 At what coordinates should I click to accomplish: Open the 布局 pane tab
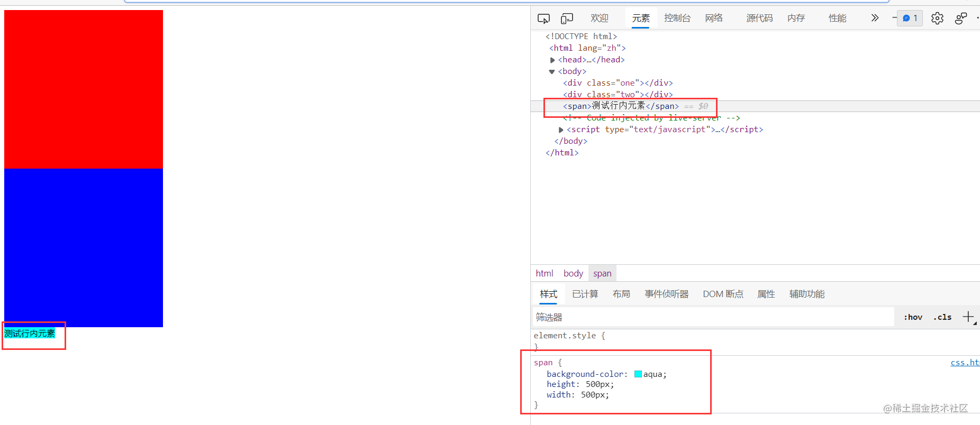[621, 294]
